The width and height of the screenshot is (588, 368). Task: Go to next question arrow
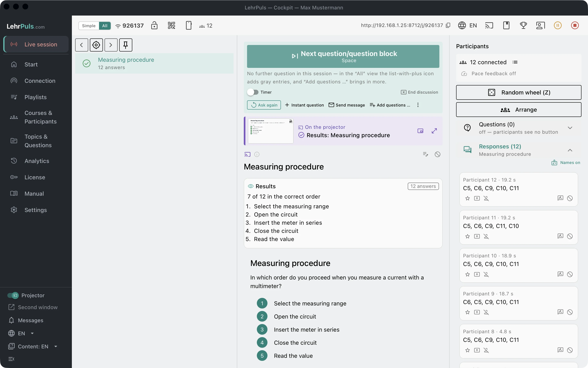coord(111,45)
